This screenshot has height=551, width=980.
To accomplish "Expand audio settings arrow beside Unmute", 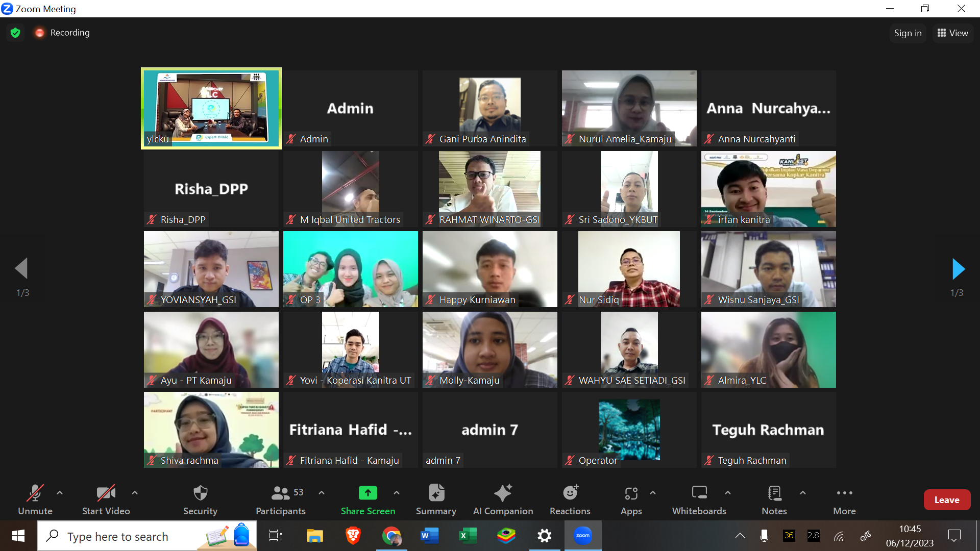I will pos(60,493).
